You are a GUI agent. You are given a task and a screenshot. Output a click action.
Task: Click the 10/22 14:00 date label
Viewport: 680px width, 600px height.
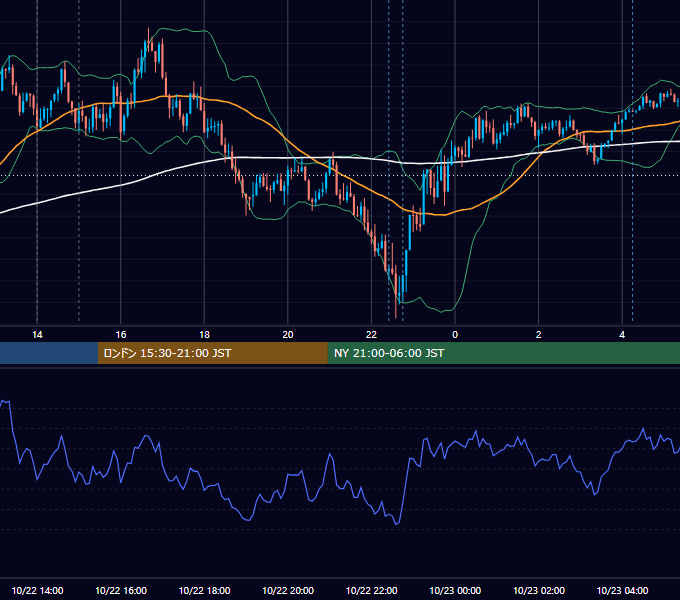37,590
